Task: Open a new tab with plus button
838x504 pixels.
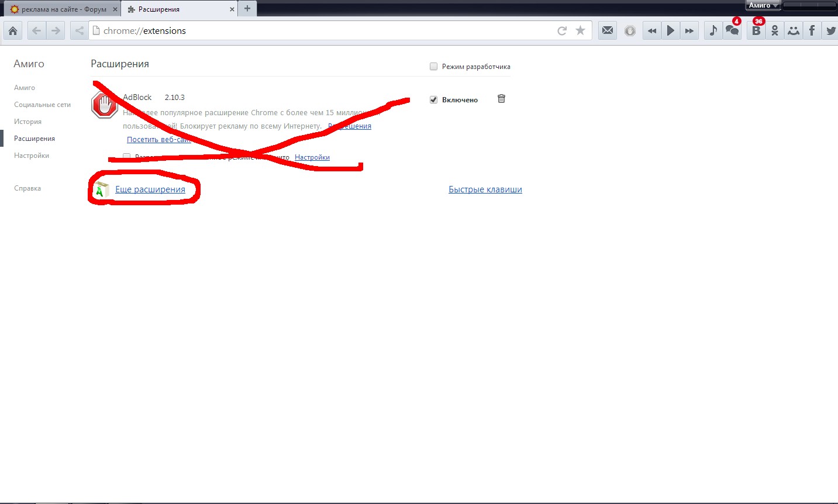Action: 247,8
